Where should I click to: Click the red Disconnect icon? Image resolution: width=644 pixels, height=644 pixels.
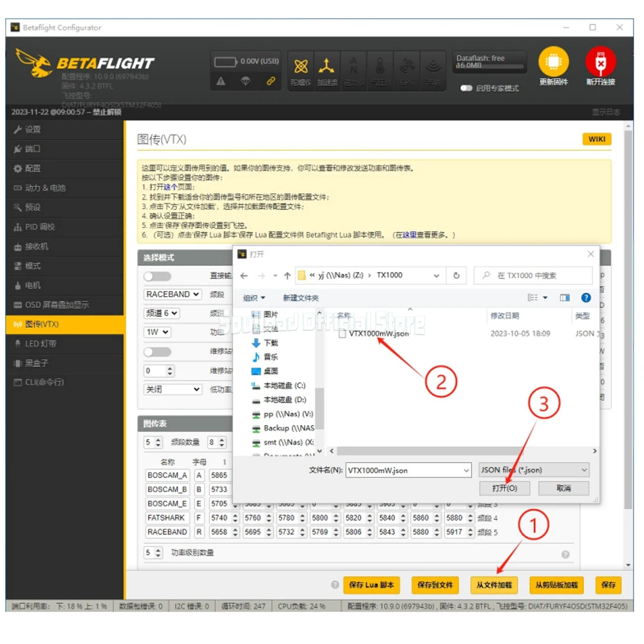click(x=600, y=62)
